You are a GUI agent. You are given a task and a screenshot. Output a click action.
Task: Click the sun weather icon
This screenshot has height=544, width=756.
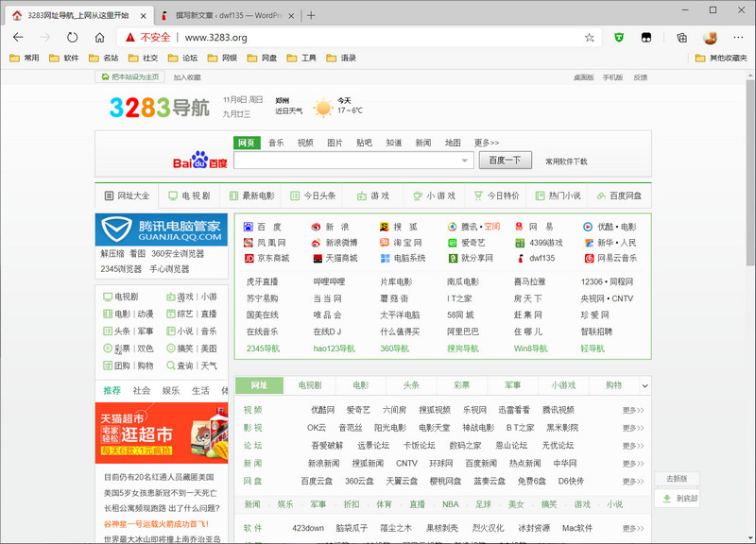[x=323, y=108]
